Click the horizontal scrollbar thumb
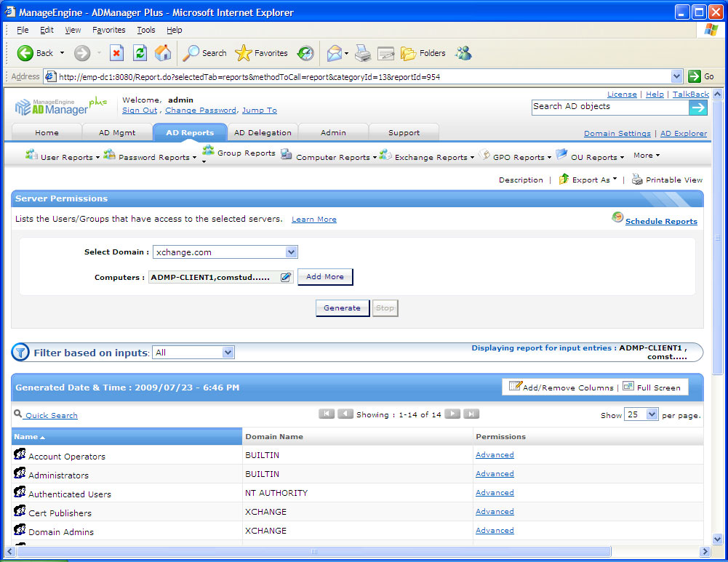The width and height of the screenshot is (728, 562). (x=314, y=551)
